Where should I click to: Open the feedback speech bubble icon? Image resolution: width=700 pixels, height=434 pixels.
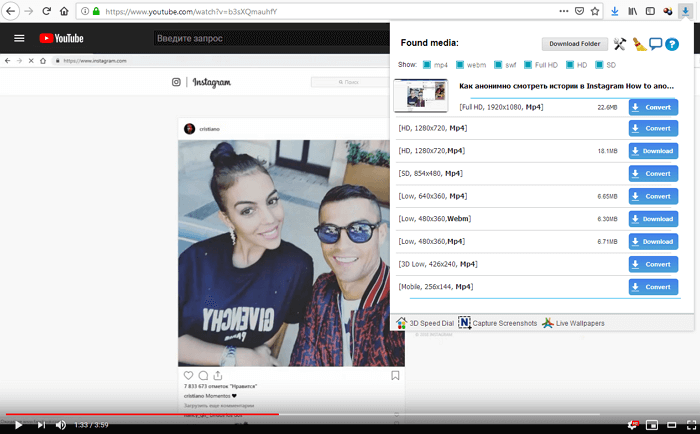(x=656, y=44)
